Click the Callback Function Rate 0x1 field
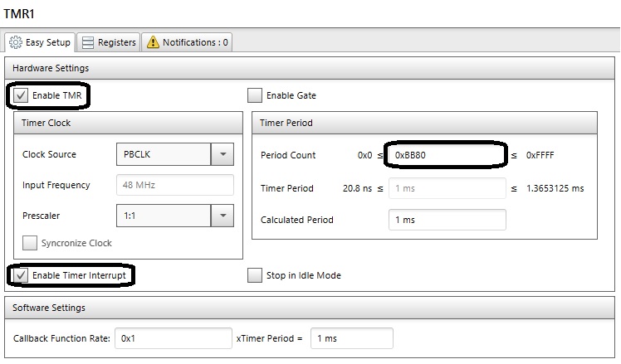 click(x=173, y=338)
